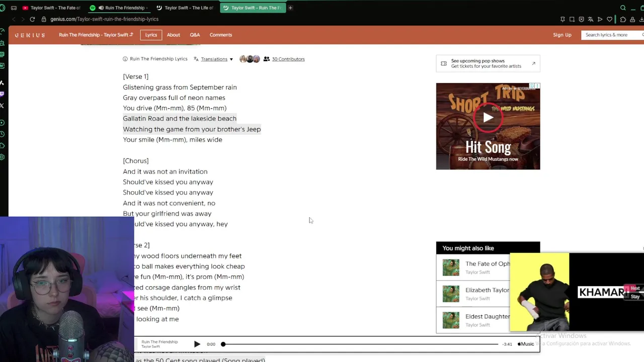Open the Apple Music link in player
Image resolution: width=644 pixels, height=362 pixels.
526,344
